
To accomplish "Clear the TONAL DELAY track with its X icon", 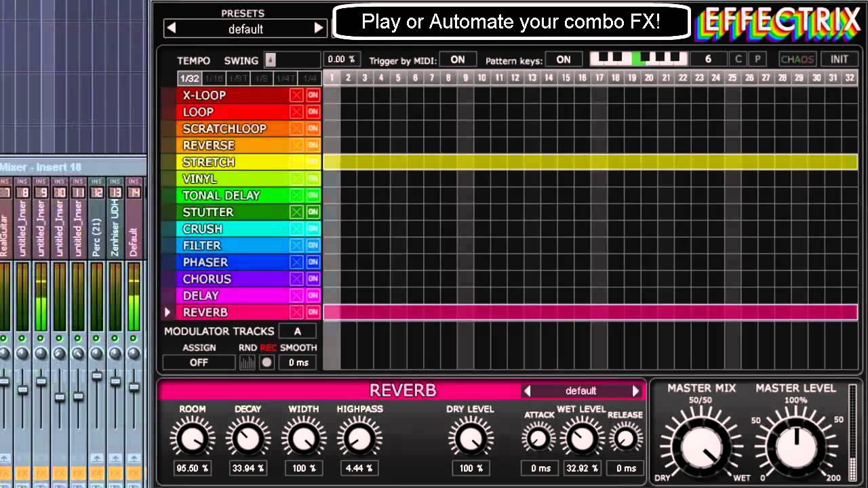I will tap(296, 195).
